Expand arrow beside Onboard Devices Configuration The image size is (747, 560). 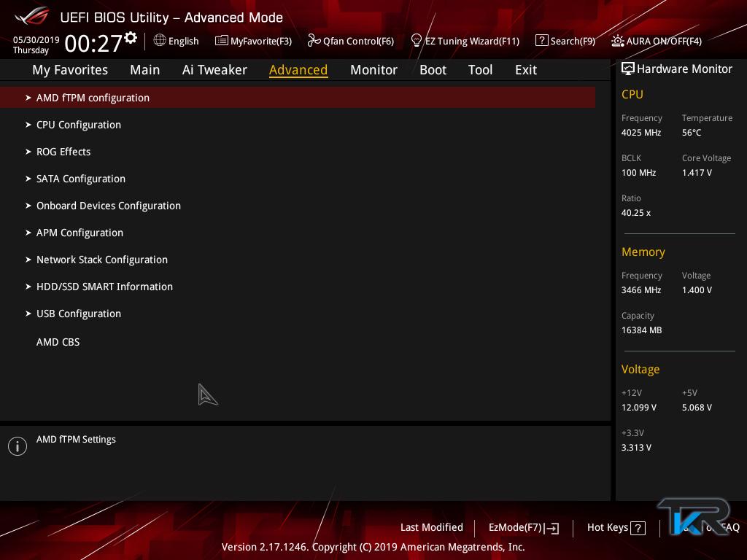tap(28, 206)
